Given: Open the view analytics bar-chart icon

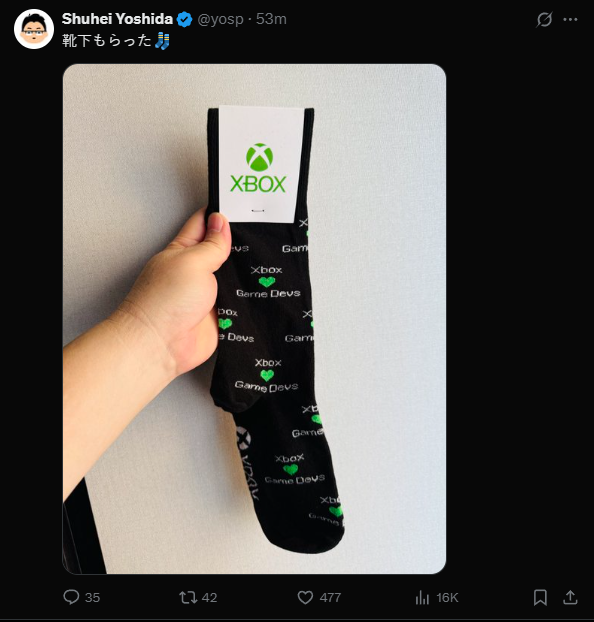Looking at the screenshot, I should [x=422, y=597].
